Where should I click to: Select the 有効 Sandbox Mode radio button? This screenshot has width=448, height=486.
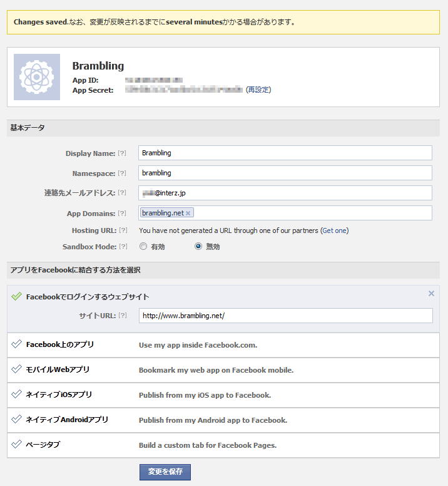click(143, 246)
